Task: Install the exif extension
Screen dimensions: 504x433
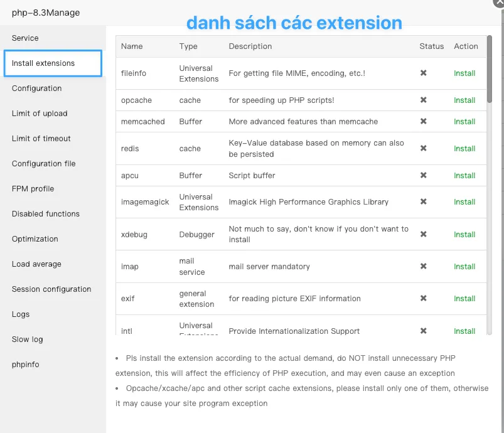Action: [464, 299]
